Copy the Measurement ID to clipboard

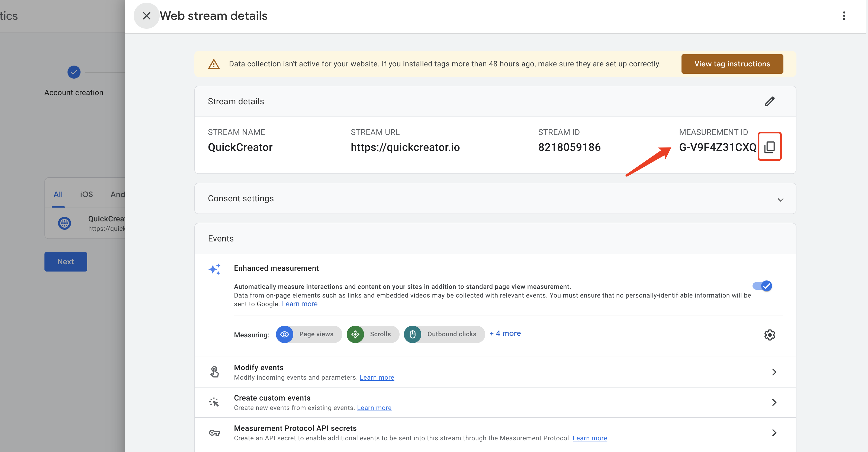(769, 147)
